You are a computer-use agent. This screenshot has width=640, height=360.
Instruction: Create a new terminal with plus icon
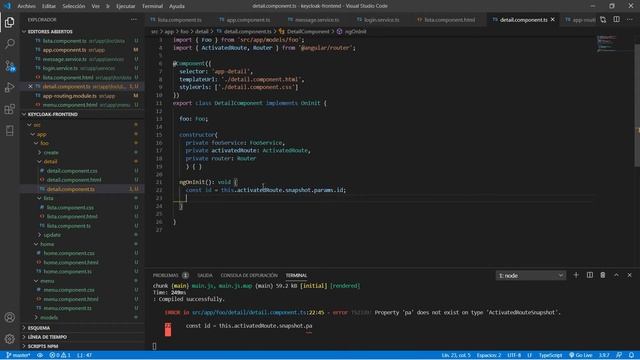point(576,276)
